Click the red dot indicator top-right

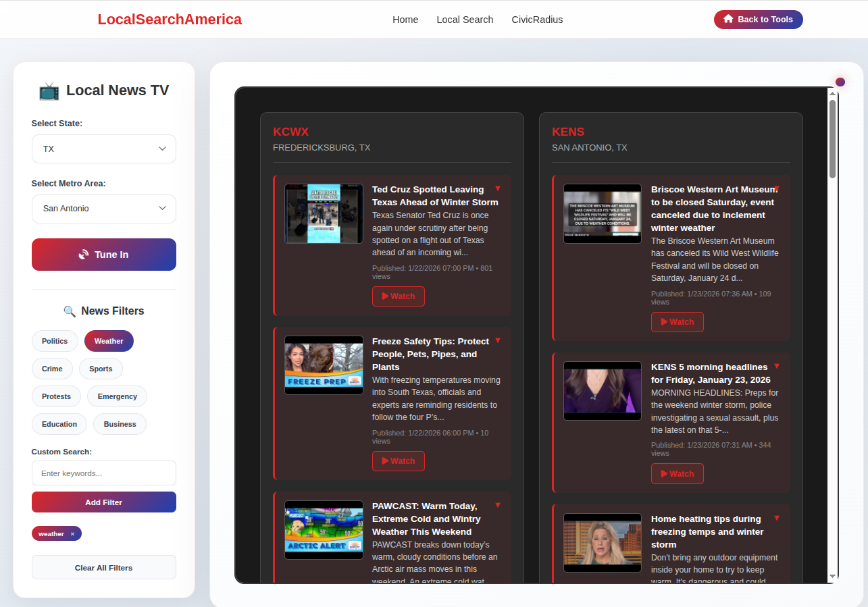tap(840, 82)
